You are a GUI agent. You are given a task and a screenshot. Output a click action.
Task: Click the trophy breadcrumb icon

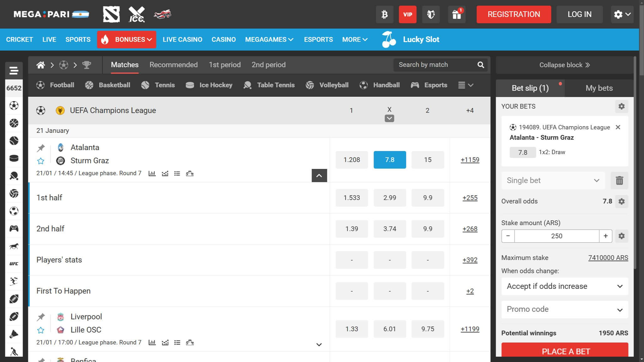[x=86, y=65]
